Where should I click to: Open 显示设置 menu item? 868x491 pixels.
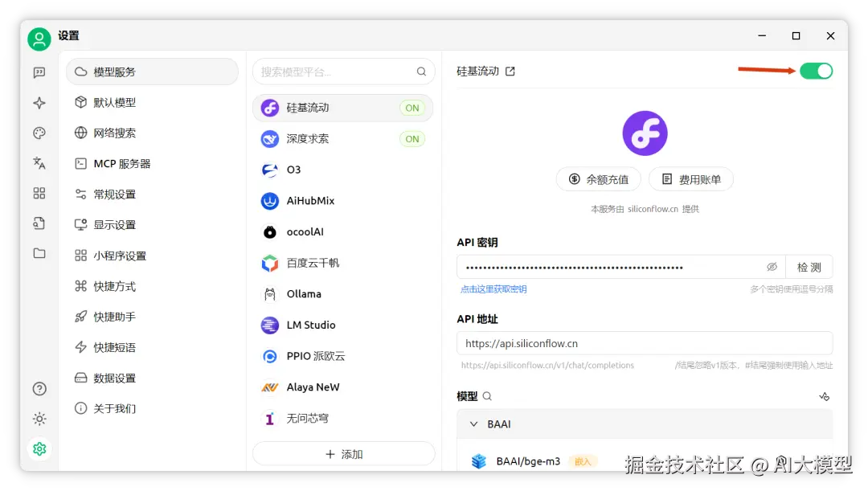click(x=152, y=225)
